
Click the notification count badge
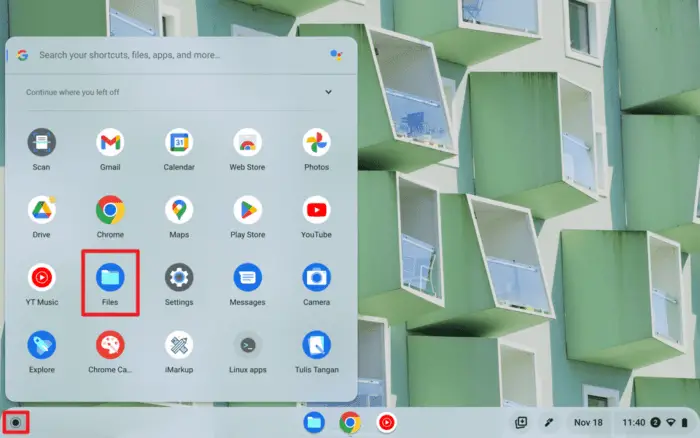(x=655, y=422)
